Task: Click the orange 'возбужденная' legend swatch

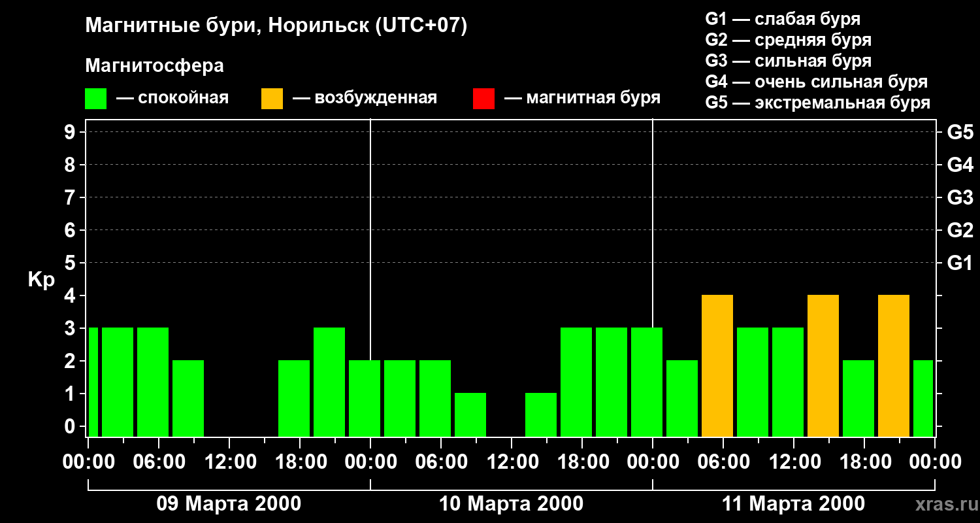Action: (272, 99)
